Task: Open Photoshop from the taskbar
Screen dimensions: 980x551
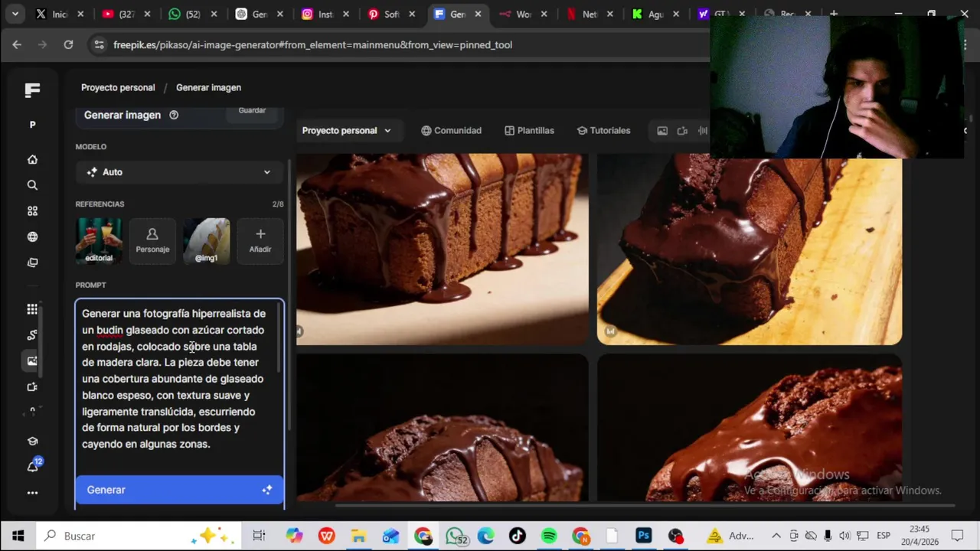Action: (643, 536)
